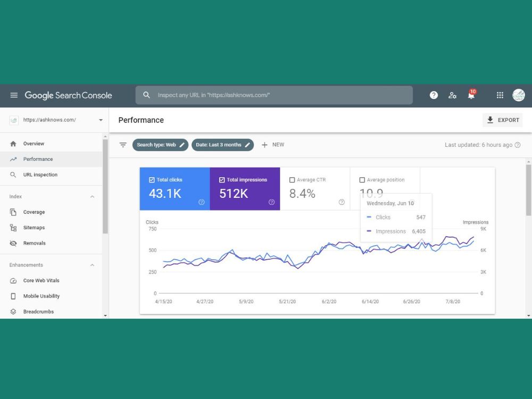
Task: Click the Google Search Console logo
Action: click(68, 95)
